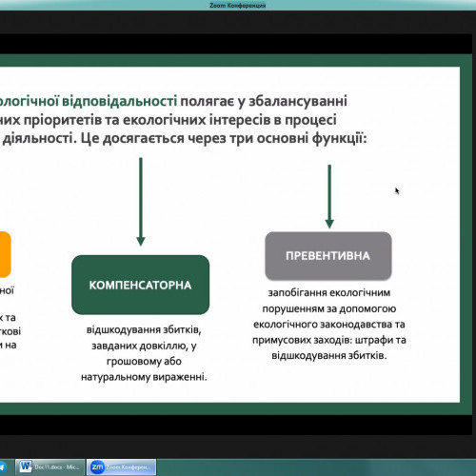Click the Zoom 'zm' icon in the taskbar
Image resolution: width=476 pixels, height=476 pixels.
click(97, 466)
